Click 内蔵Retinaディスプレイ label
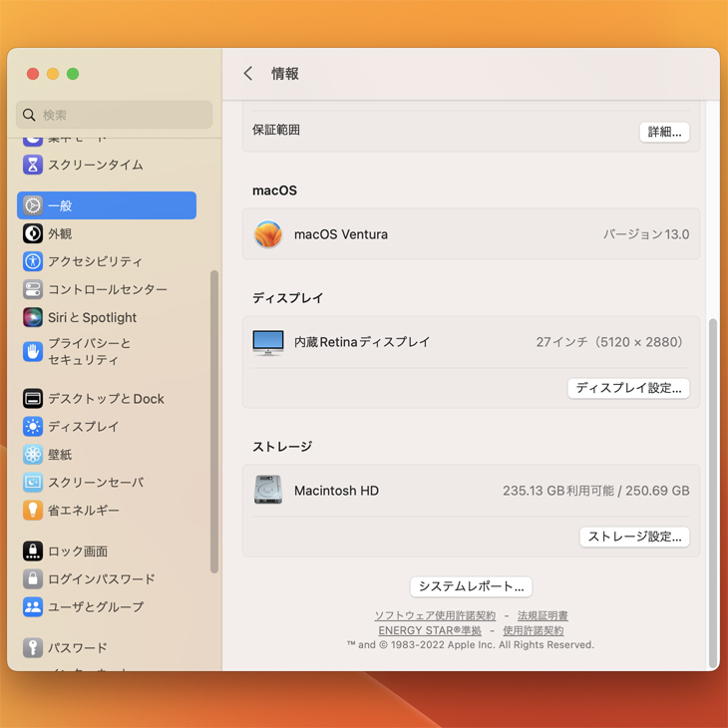This screenshot has width=728, height=728. pyautogui.click(x=362, y=342)
